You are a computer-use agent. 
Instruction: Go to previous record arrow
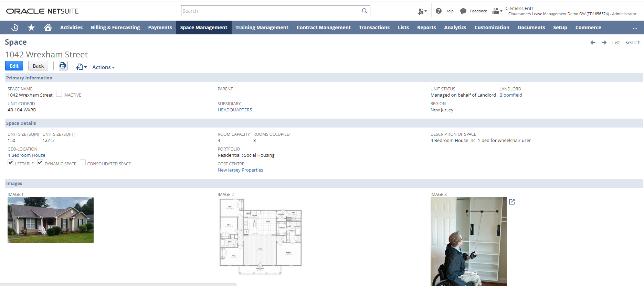593,43
